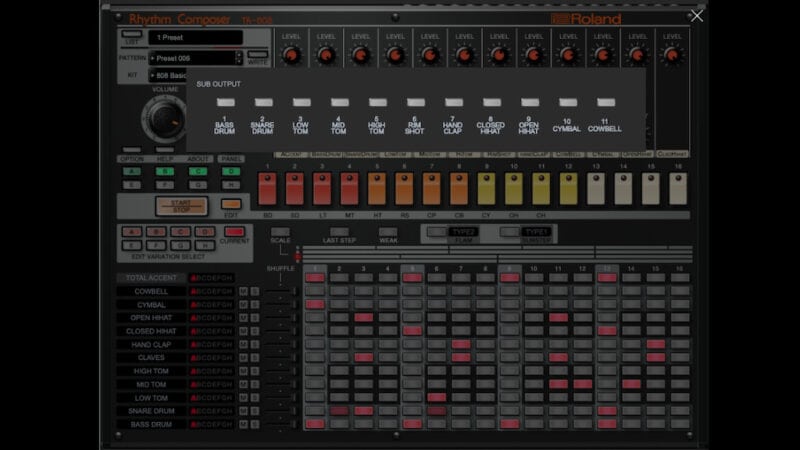Enable sub output for 11 Cowbell

[606, 103]
